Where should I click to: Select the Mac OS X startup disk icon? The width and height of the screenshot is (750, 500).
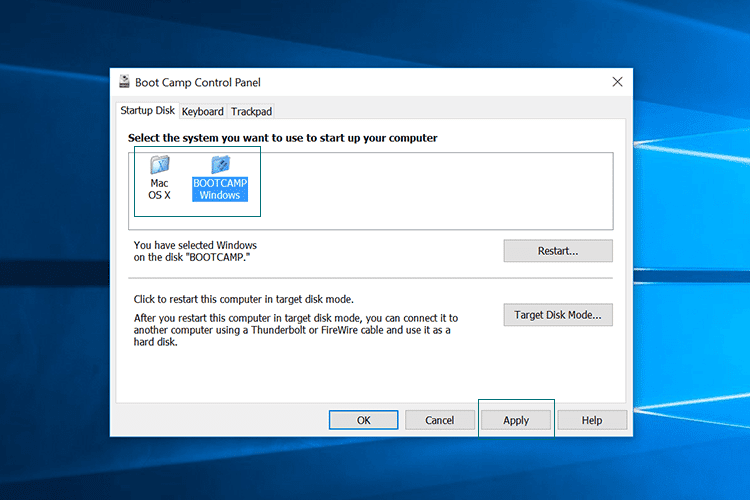(x=159, y=177)
